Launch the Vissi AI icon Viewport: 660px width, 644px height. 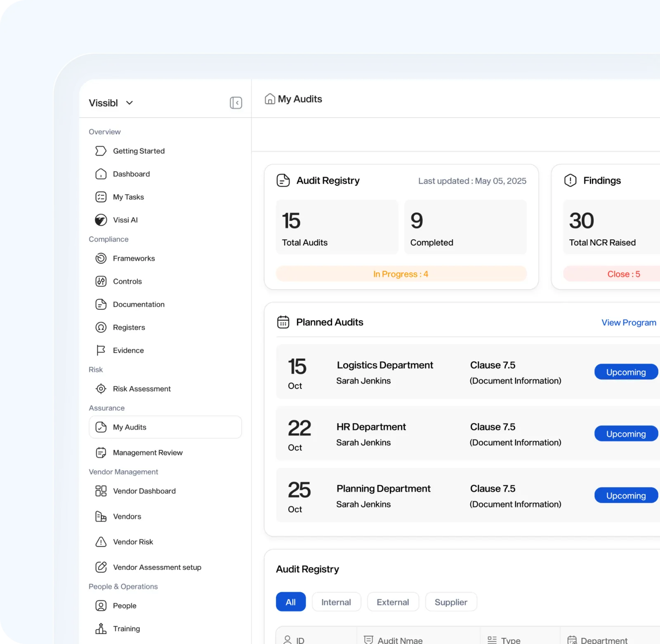(x=101, y=220)
